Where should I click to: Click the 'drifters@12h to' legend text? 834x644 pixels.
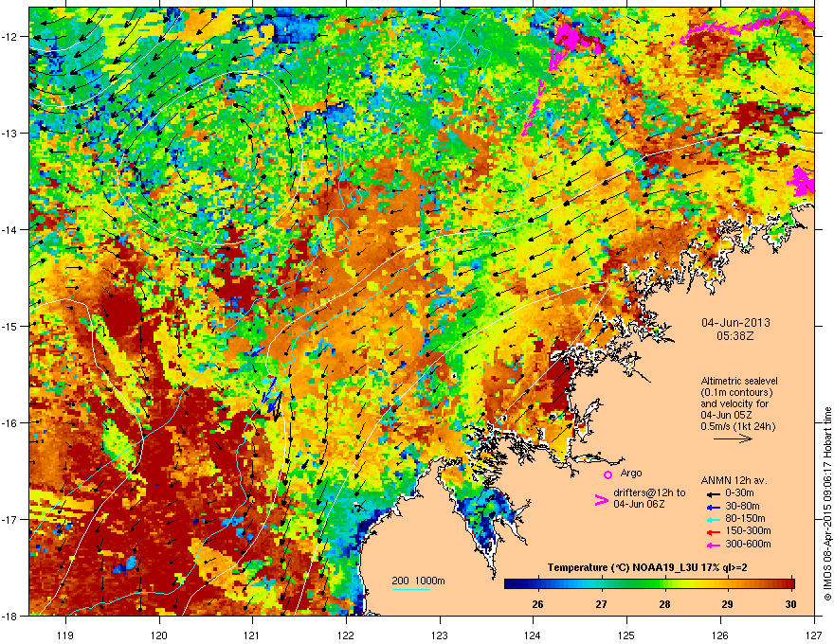(649, 492)
